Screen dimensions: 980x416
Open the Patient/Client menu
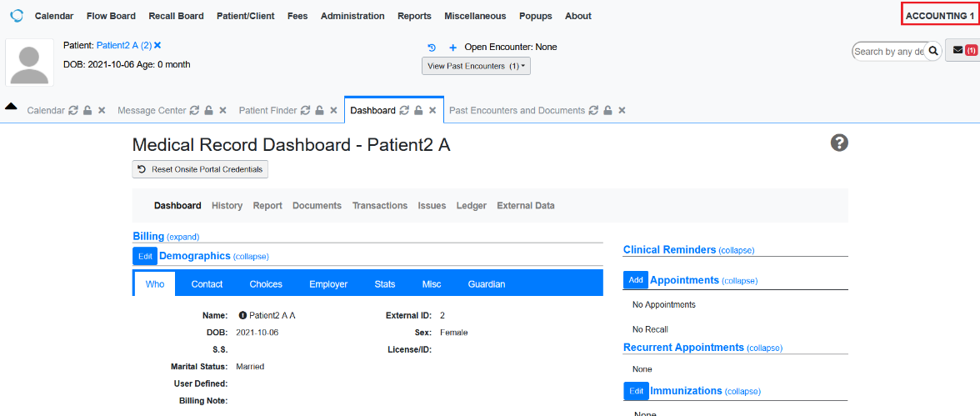tap(246, 17)
